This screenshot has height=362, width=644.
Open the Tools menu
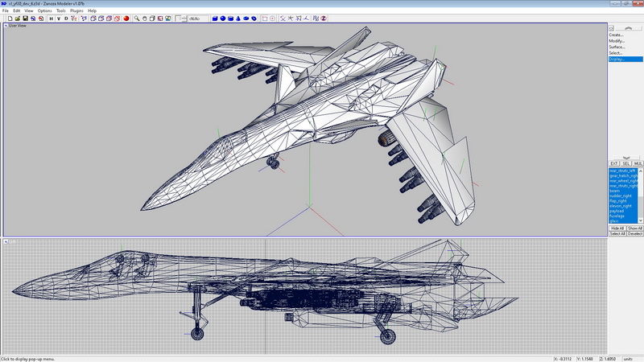(61, 10)
